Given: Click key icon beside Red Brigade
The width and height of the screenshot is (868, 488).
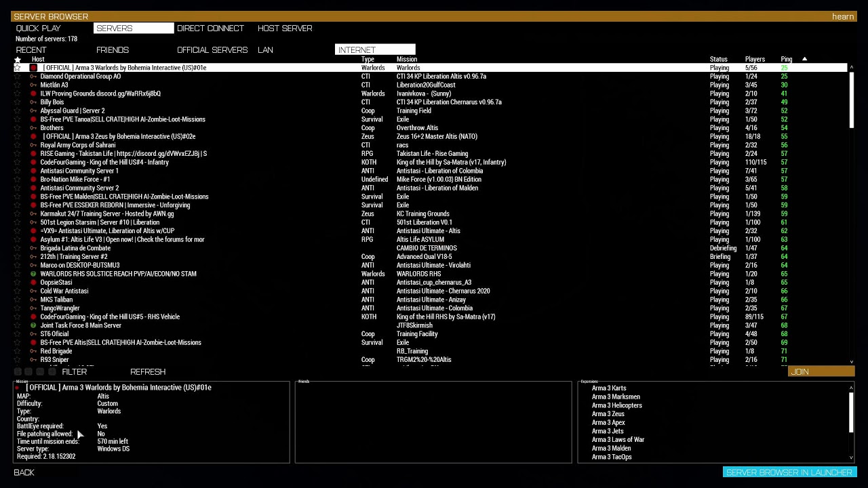Looking at the screenshot, I should point(33,351).
